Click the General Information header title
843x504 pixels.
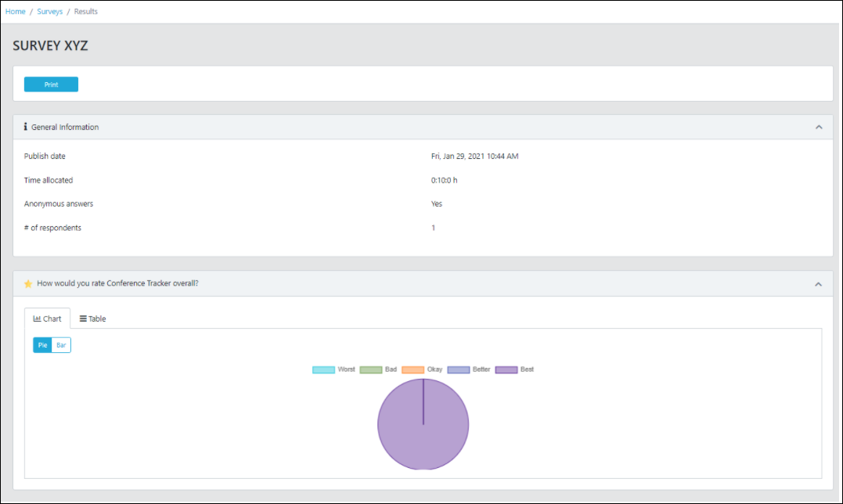64,128
